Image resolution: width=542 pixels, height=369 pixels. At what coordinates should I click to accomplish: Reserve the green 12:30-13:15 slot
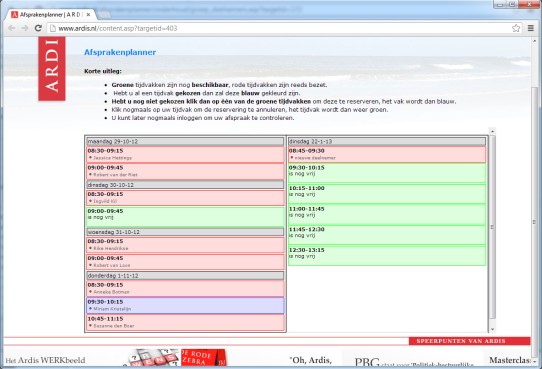coord(387,256)
